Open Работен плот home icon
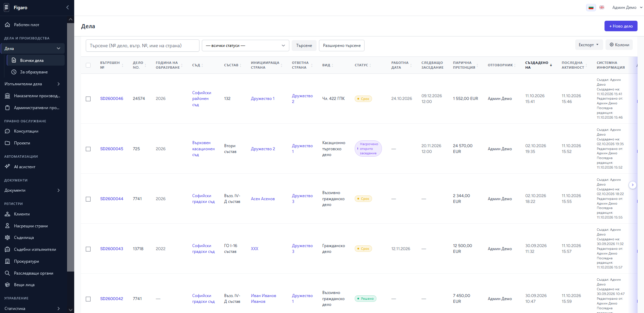This screenshot has width=644, height=313. coord(7,25)
